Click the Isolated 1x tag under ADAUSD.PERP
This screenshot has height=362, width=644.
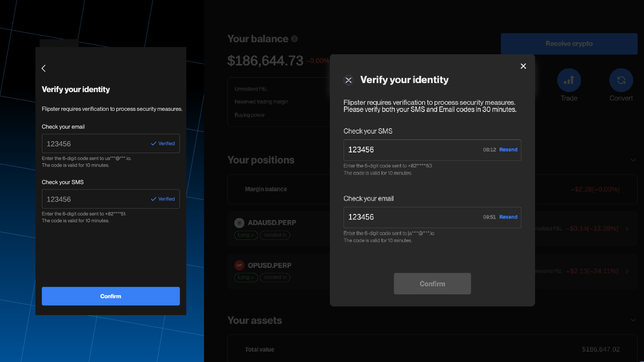pos(275,235)
